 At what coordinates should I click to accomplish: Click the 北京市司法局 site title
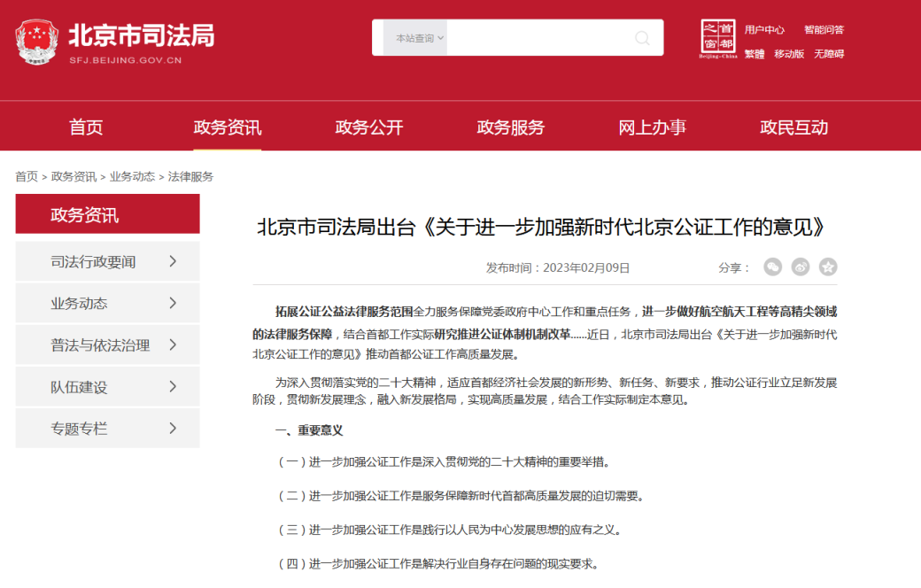click(x=142, y=35)
